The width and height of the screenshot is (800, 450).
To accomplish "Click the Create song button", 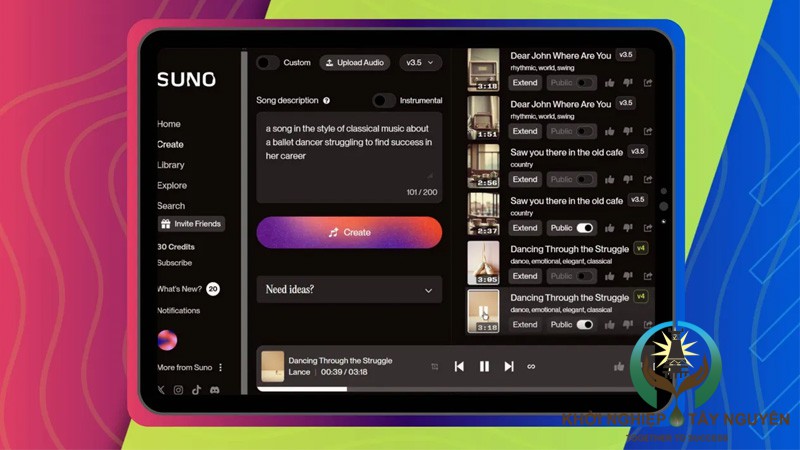I will tap(349, 232).
